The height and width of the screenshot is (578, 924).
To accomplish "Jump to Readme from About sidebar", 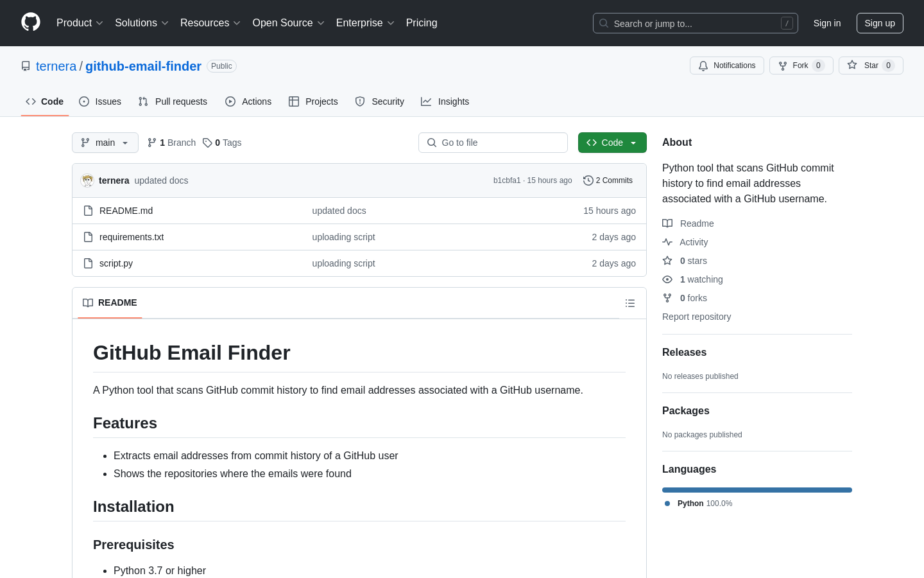I will click(688, 223).
